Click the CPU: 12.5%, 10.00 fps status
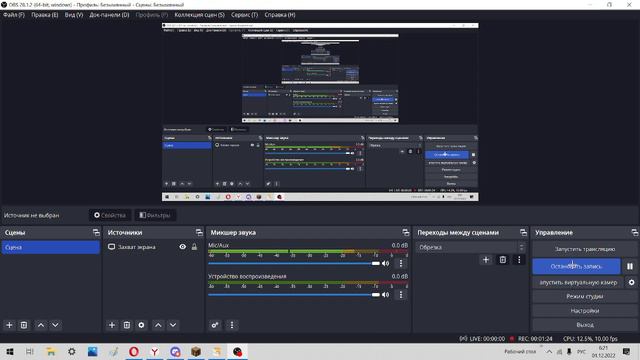The image size is (640, 360). click(x=590, y=339)
